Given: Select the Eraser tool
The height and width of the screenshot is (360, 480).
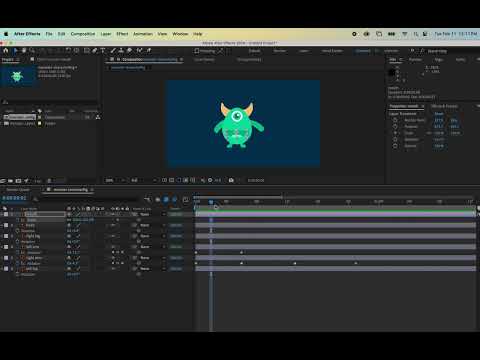Looking at the screenshot, I should (x=129, y=51).
